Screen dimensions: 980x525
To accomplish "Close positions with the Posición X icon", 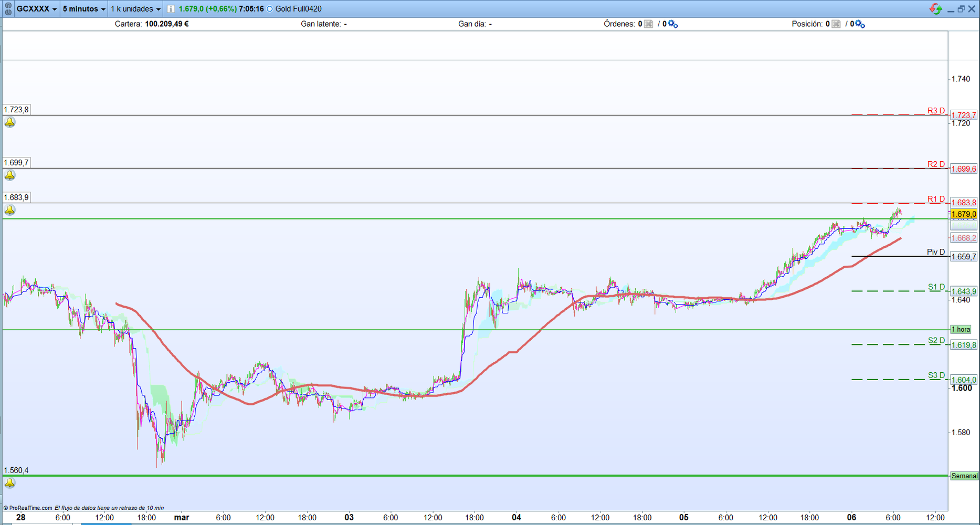I will pyautogui.click(x=836, y=24).
